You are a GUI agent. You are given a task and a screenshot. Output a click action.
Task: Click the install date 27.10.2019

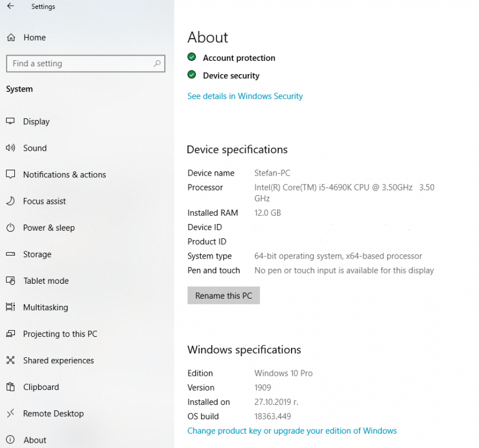click(x=276, y=402)
